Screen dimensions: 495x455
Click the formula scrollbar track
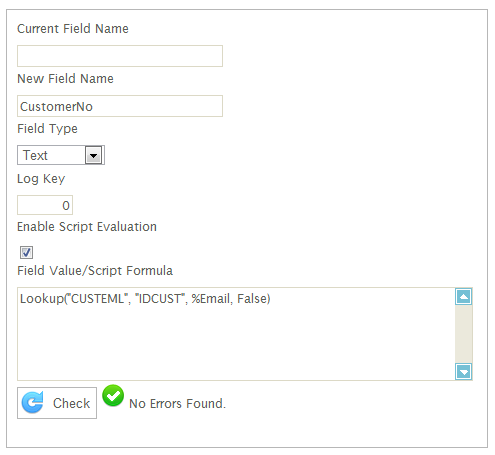click(463, 334)
